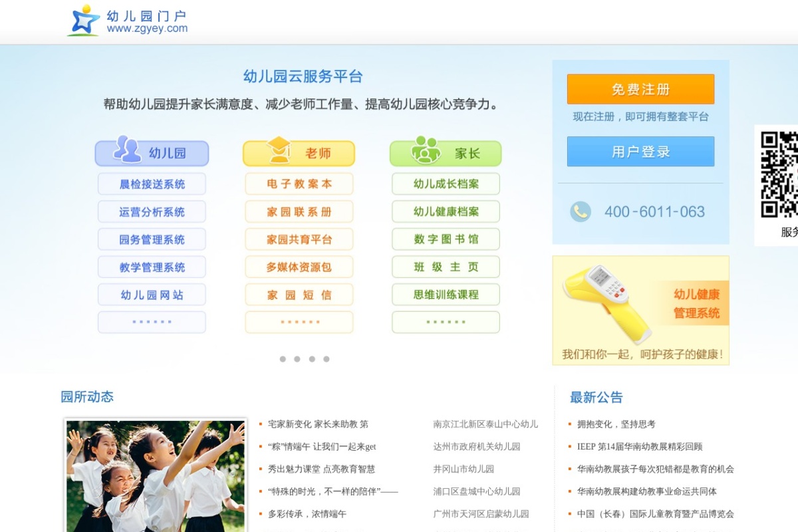Click the graduate cap icon beside 老师
798x532 pixels.
279,150
